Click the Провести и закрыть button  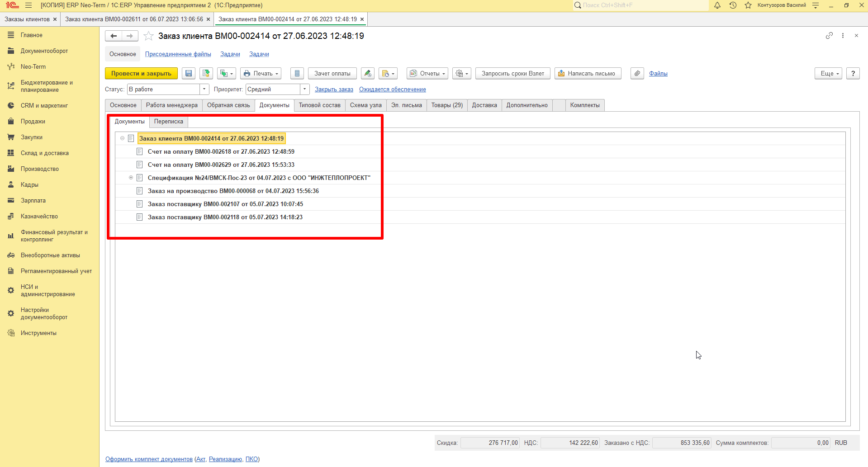(141, 73)
